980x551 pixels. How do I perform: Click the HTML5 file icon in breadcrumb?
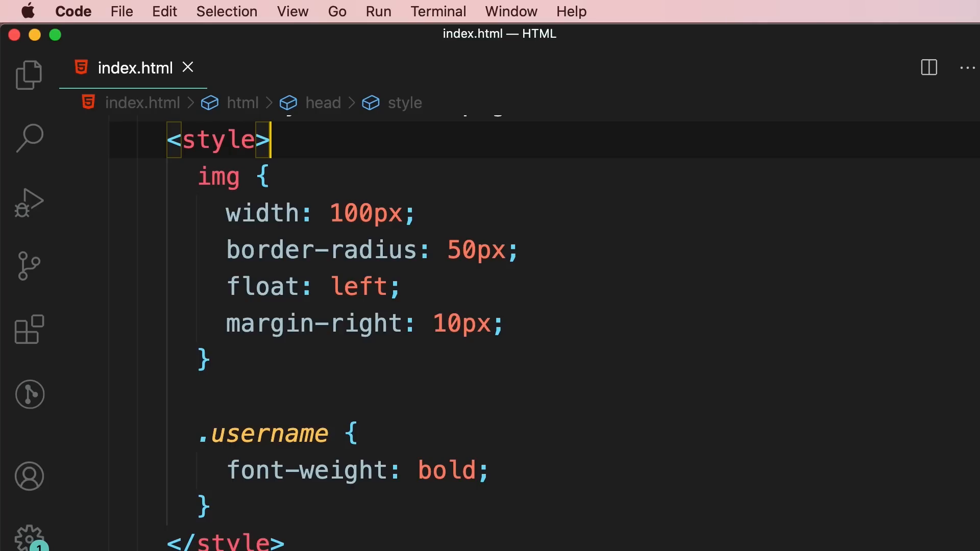[88, 102]
